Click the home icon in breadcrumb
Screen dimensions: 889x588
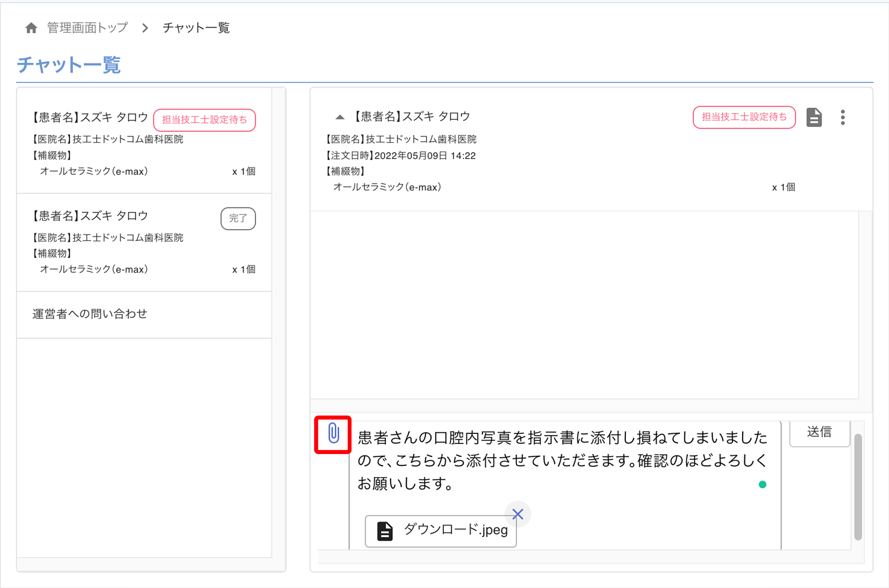(x=31, y=28)
